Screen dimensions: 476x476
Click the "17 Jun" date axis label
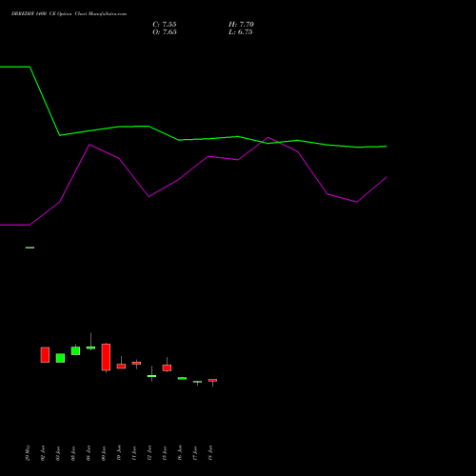coord(195,453)
